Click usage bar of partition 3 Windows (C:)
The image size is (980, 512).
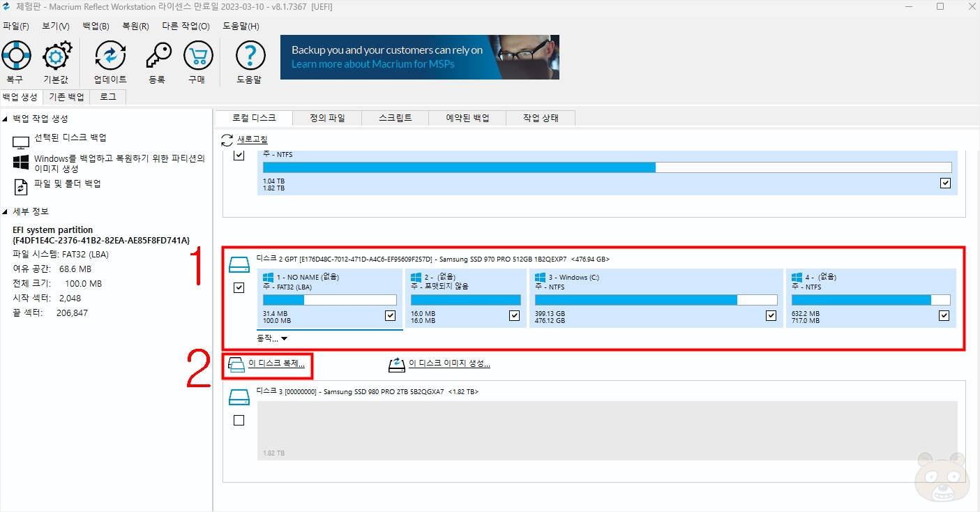656,300
